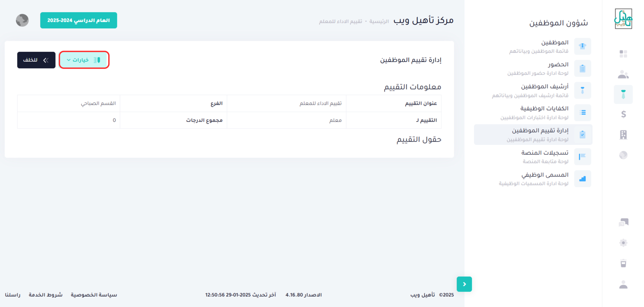Click the للخلف back button
The width and height of the screenshot is (644, 307).
[x=36, y=60]
